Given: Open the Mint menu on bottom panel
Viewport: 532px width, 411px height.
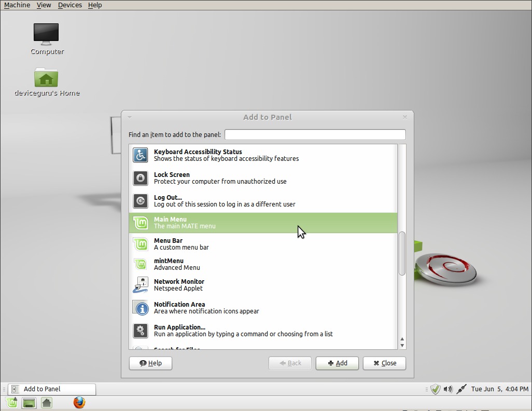Looking at the screenshot, I should pos(11,403).
